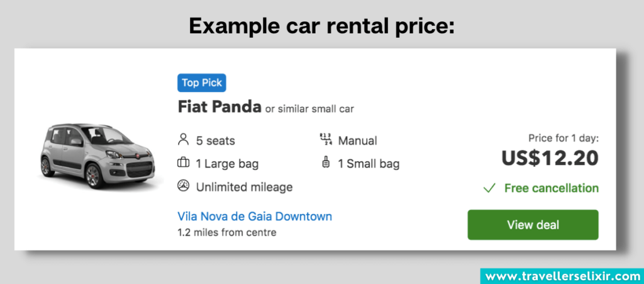Click the manual gearbox icon
This screenshot has width=644, height=284.
click(325, 140)
